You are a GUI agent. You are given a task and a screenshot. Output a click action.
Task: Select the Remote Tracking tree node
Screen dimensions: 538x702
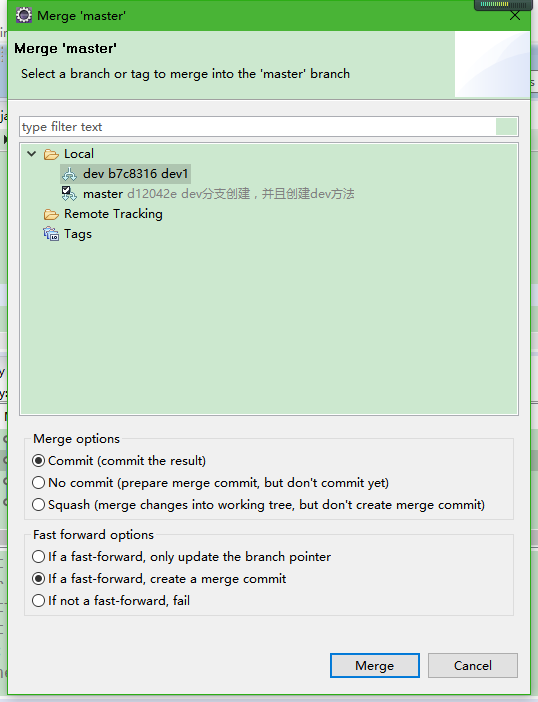tap(113, 214)
